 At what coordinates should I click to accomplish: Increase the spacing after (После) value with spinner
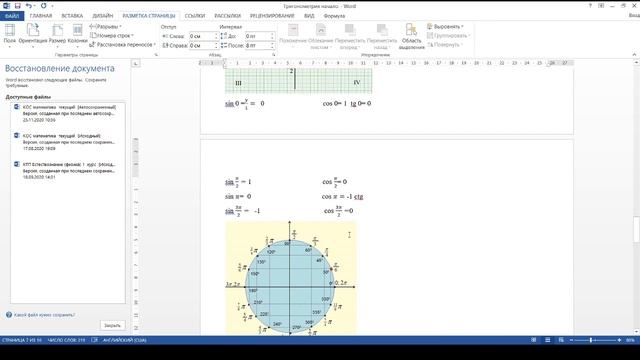[x=272, y=44]
